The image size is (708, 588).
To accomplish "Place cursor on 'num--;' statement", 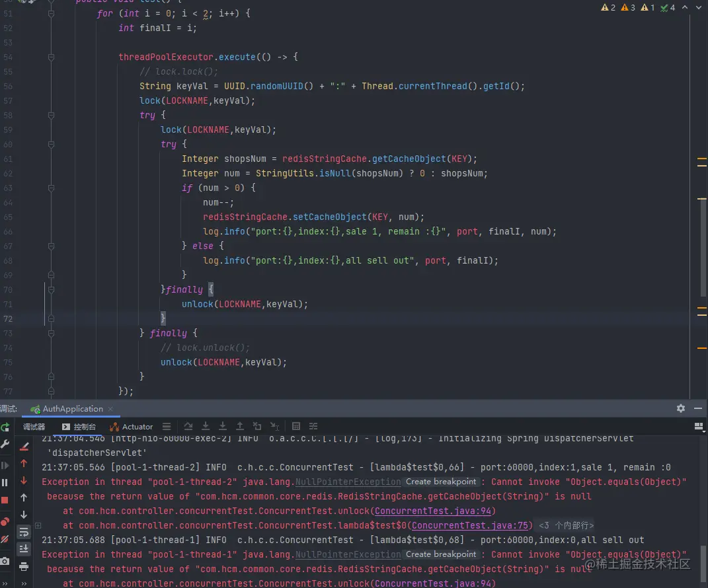I will point(219,203).
